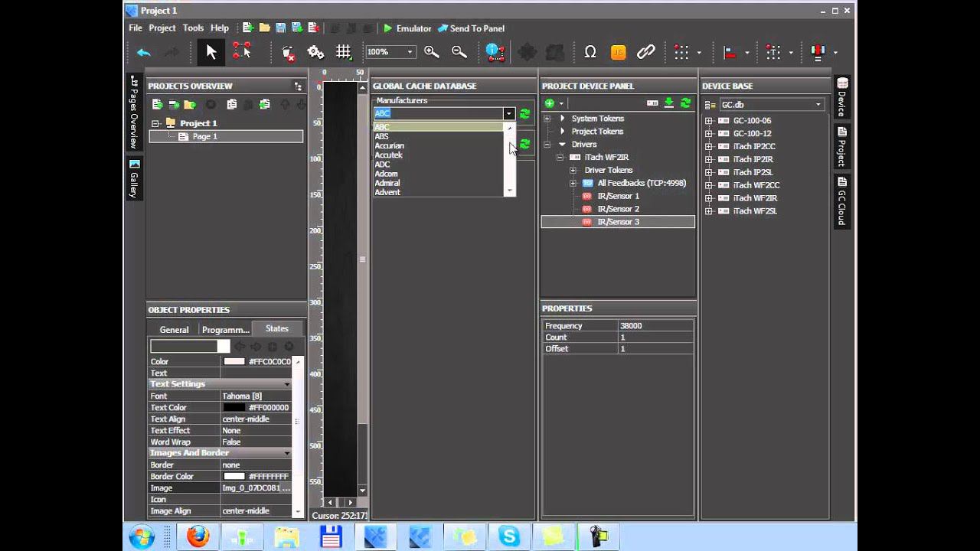Click the zoom in magnifier

coord(432,52)
